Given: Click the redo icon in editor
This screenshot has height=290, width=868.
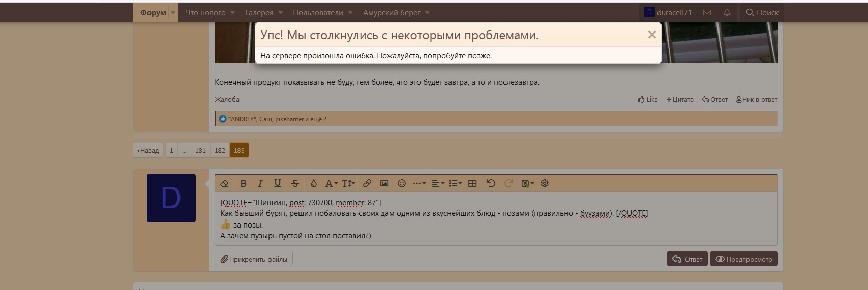Looking at the screenshot, I should coord(508,183).
